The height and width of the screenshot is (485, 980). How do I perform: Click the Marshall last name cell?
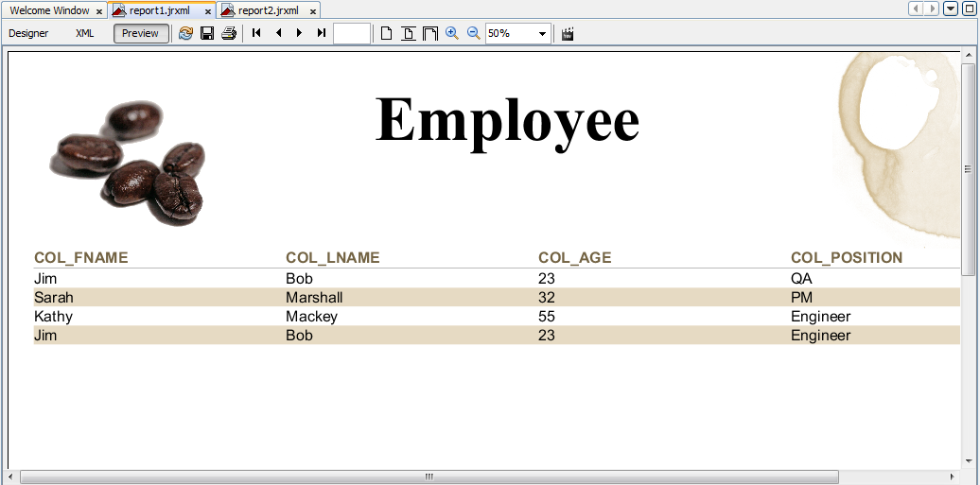(x=314, y=298)
